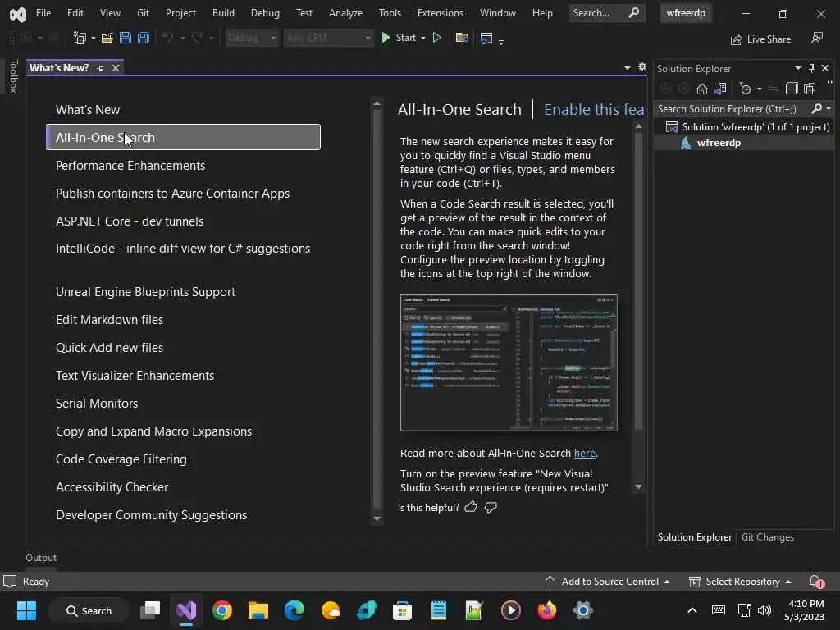Open the toolbar overflow options arrow

point(501,41)
